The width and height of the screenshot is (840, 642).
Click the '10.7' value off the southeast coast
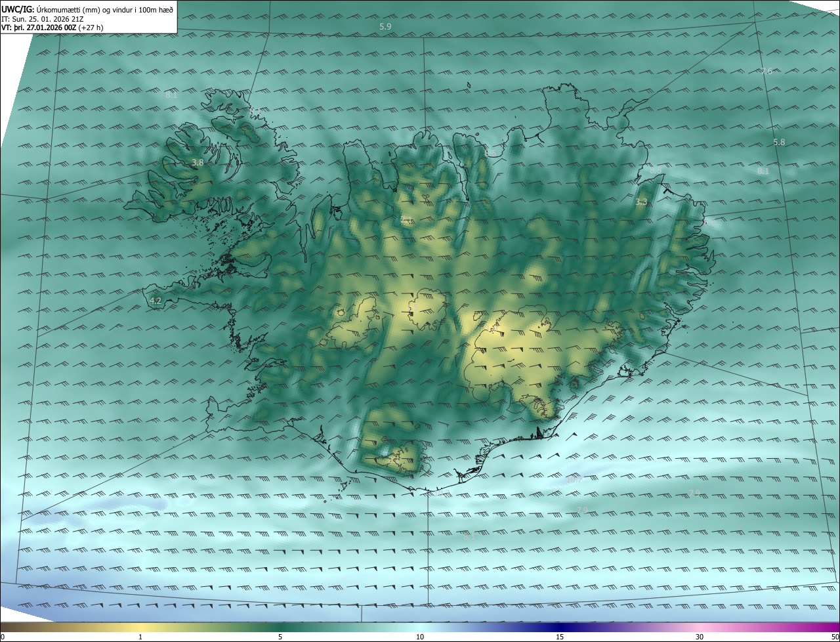[574, 480]
